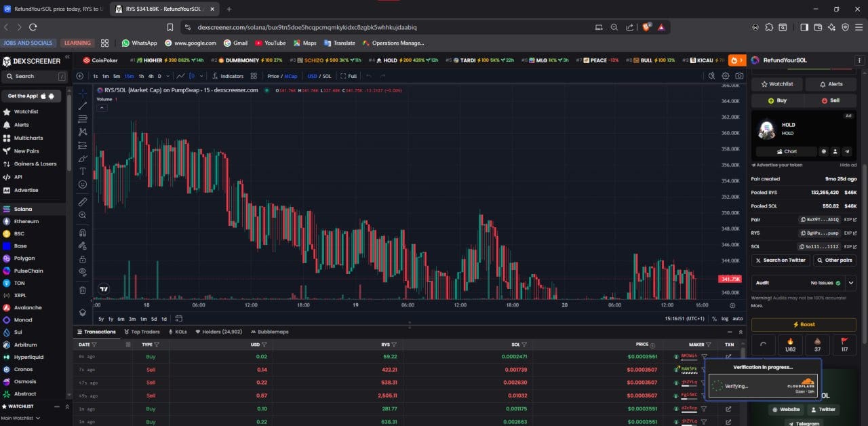
Task: Select the chart zoom-in tool
Action: click(x=83, y=215)
